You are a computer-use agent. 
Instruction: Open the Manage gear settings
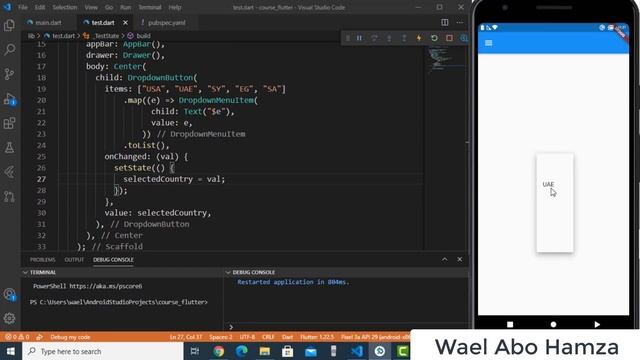(9, 318)
